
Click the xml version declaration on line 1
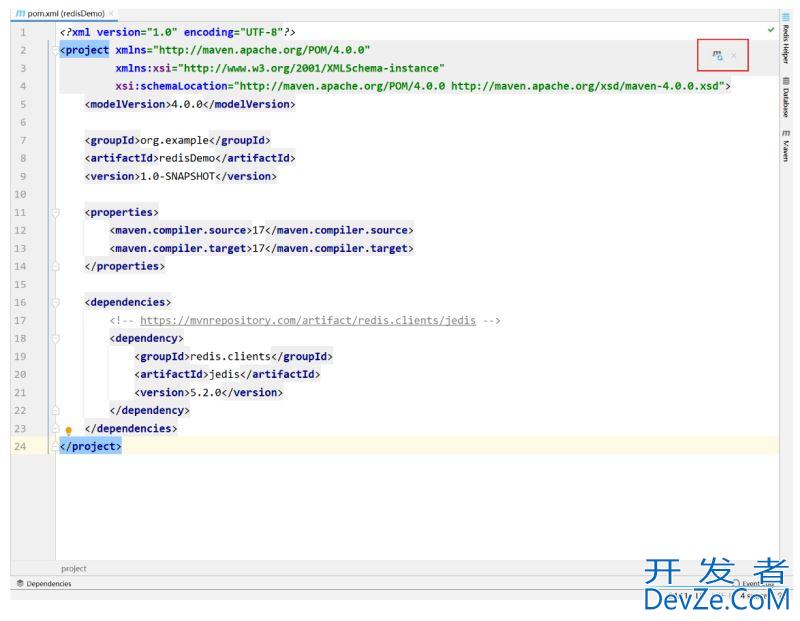click(x=177, y=32)
